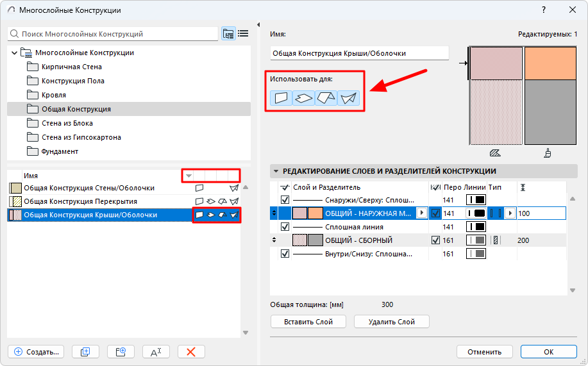Open building material popup for ОБЩИЙ - НАРУЖНАЯ

click(422, 213)
